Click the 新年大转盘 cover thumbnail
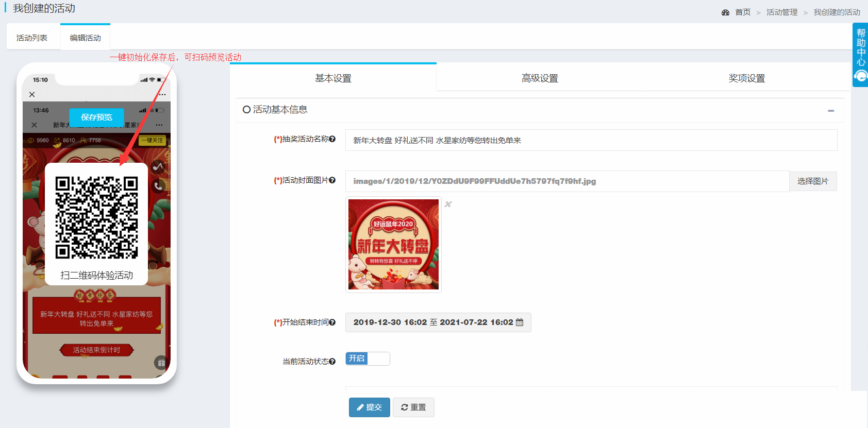The height and width of the screenshot is (428, 868). [393, 245]
